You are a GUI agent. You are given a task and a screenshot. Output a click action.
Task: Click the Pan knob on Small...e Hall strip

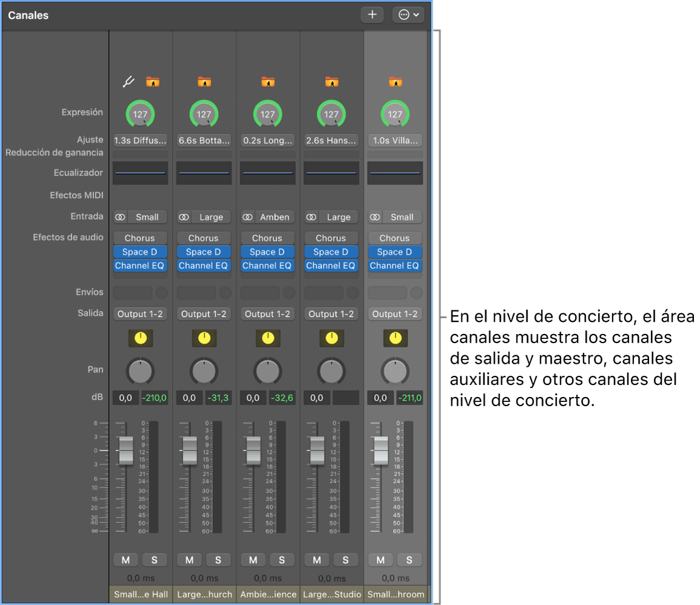coord(140,371)
